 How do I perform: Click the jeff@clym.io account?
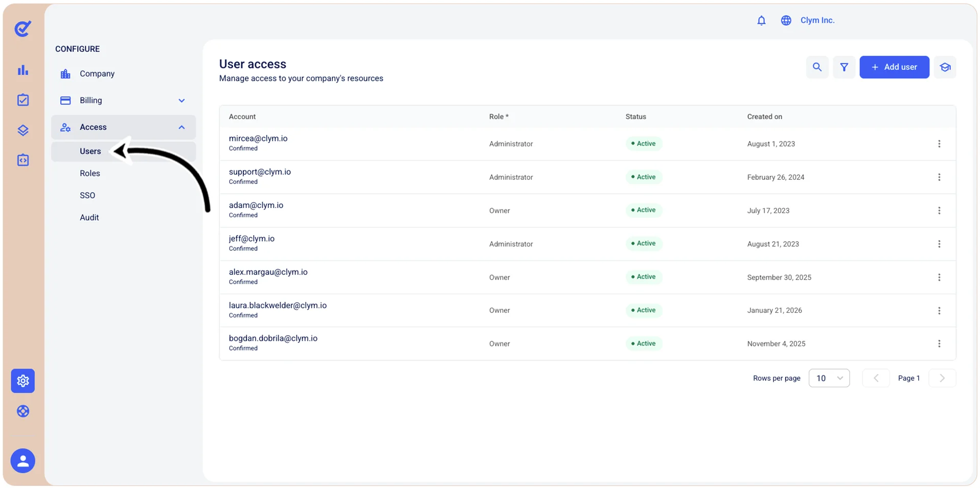pyautogui.click(x=252, y=239)
